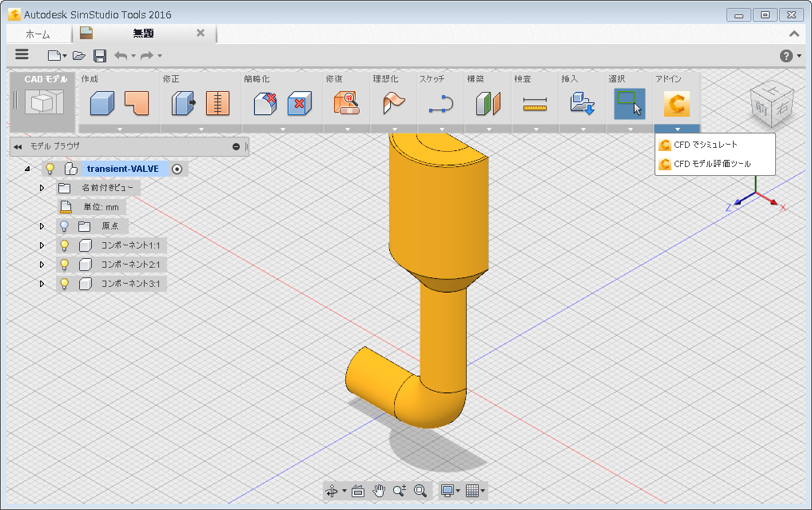Click the remove-feature cube icon under 簡略化

point(300,103)
